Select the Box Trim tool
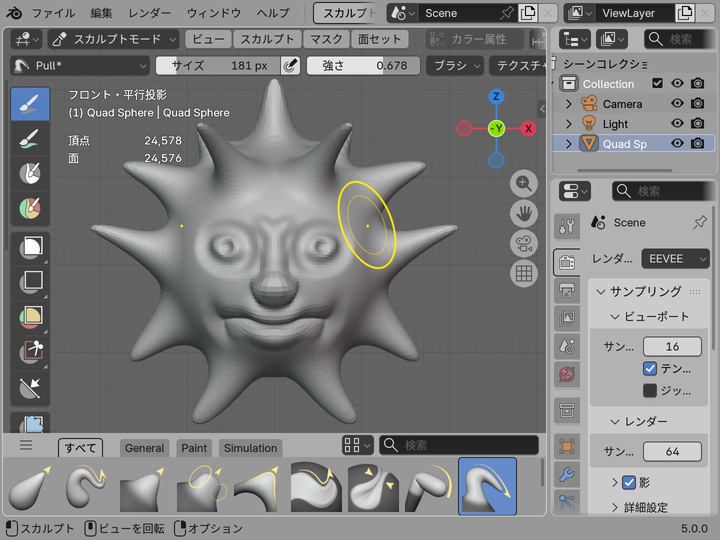 point(31,352)
